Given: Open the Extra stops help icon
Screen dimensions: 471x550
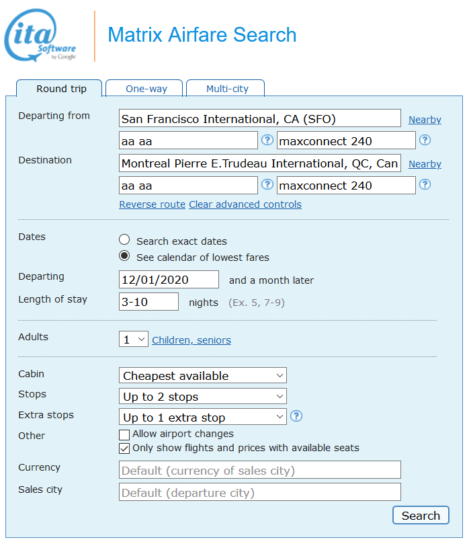Looking at the screenshot, I should (296, 416).
